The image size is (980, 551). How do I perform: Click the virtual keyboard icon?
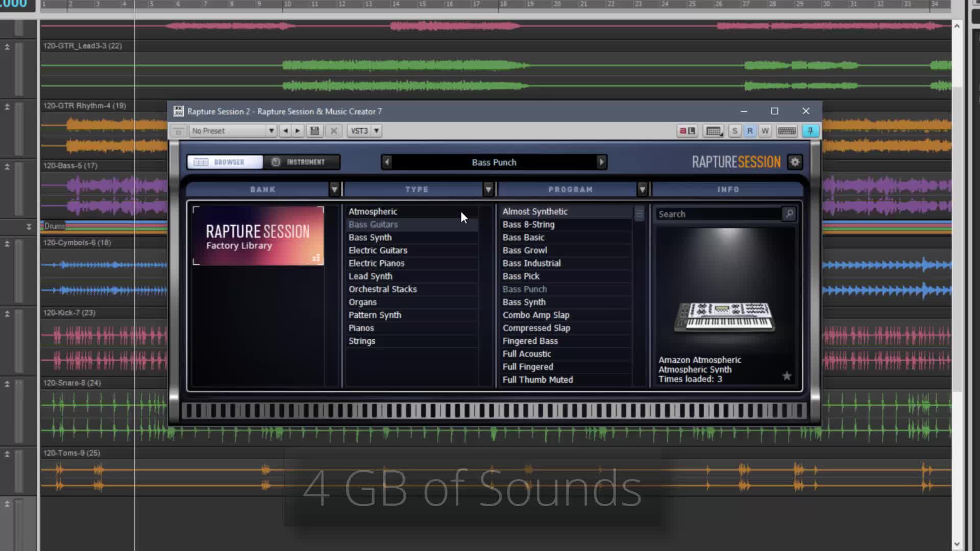coord(787,131)
